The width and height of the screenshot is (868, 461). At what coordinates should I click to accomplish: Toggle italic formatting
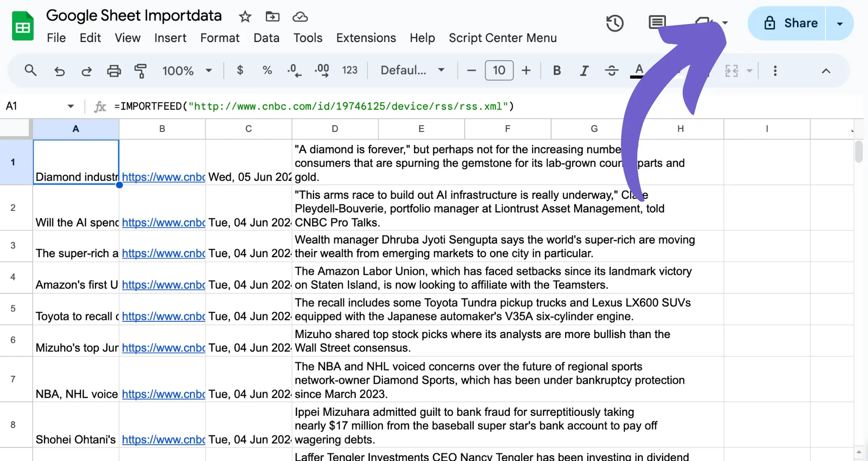[584, 71]
